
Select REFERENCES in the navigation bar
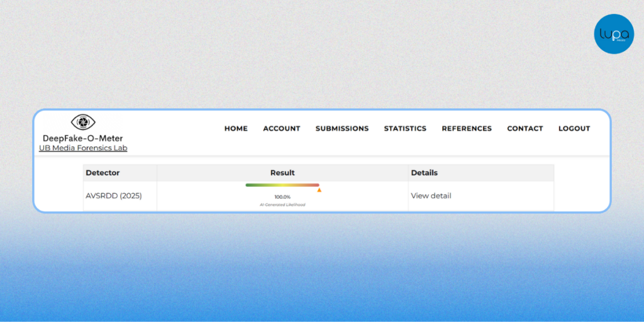pos(467,128)
